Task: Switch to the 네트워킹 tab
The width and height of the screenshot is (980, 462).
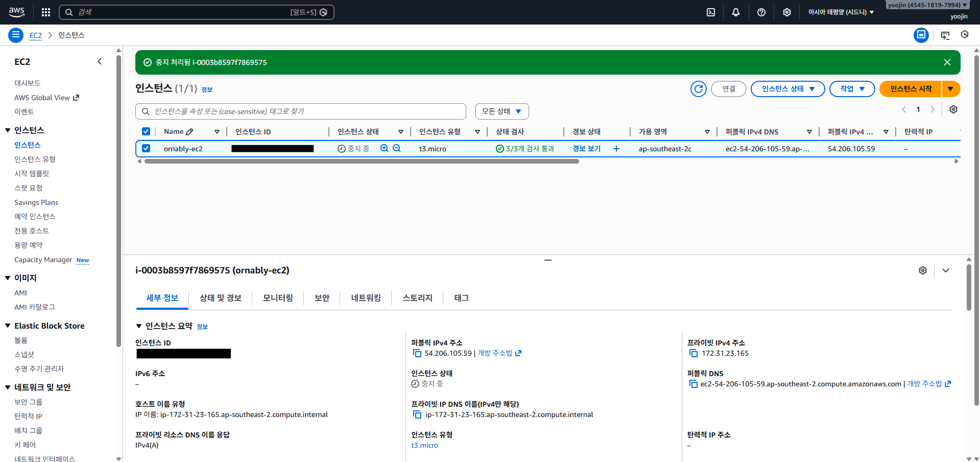Action: coord(366,298)
